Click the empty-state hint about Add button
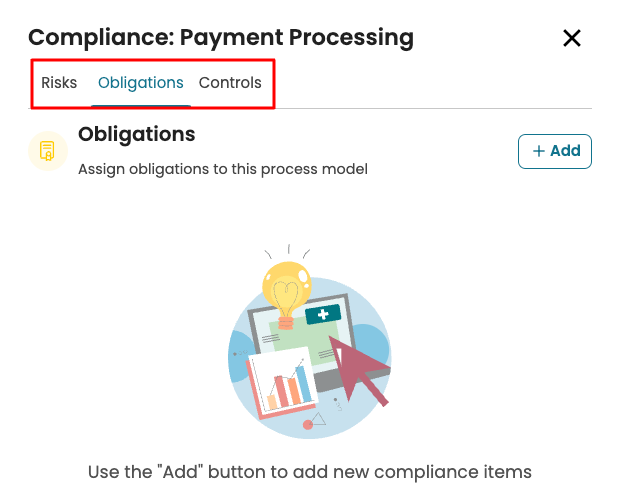 tap(310, 471)
